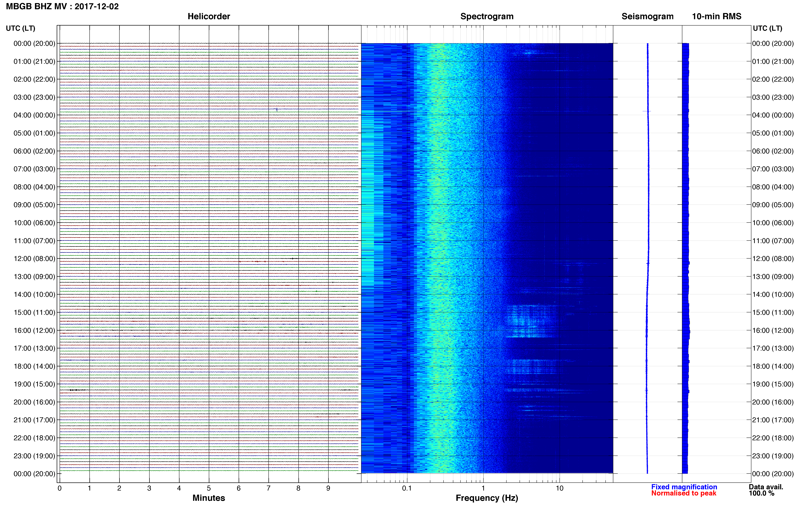Click minute tick '0' under the helicorder
812x508 pixels.
click(x=59, y=488)
